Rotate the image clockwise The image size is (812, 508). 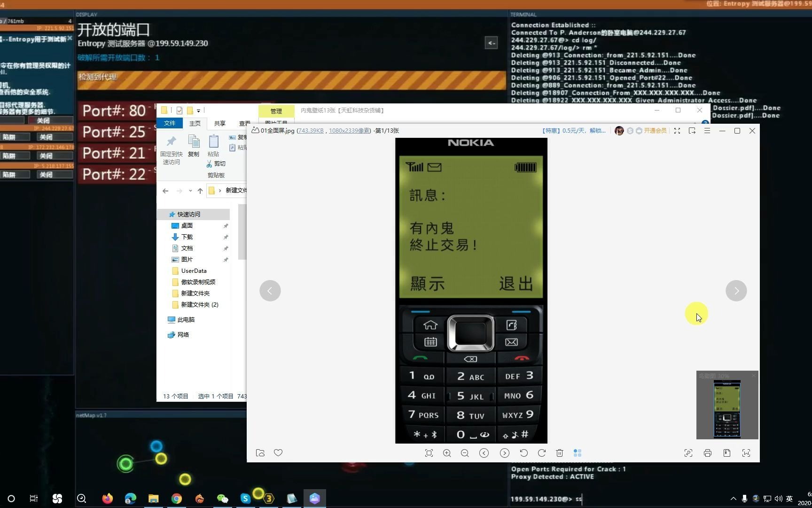point(541,453)
